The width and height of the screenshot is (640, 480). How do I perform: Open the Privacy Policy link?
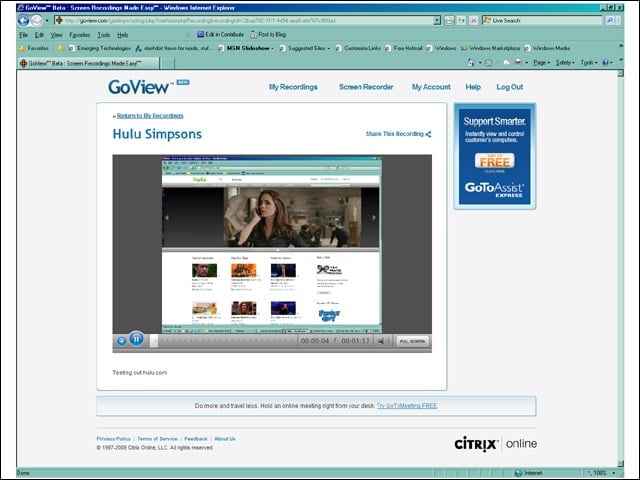(x=113, y=439)
